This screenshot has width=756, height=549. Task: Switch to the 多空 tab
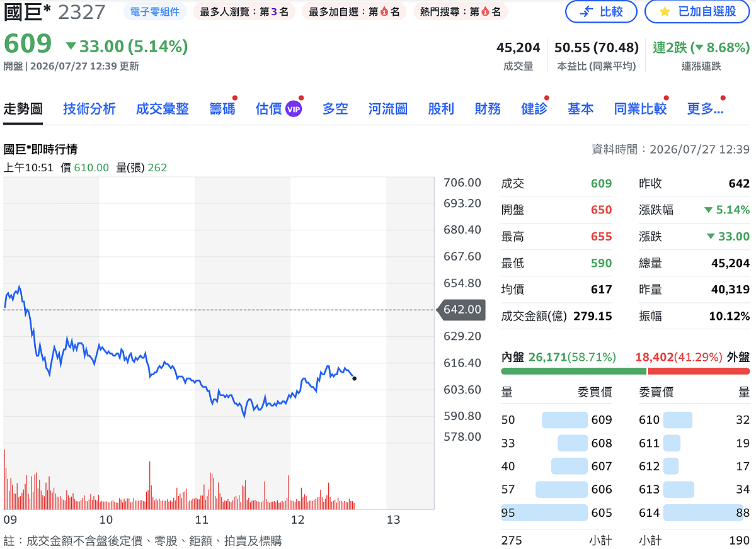(335, 108)
